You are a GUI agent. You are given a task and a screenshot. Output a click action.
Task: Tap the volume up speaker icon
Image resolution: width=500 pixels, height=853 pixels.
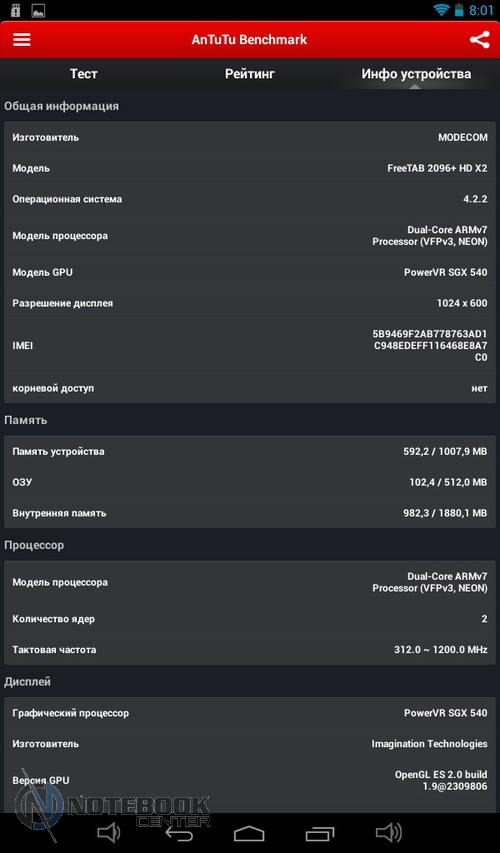389,833
